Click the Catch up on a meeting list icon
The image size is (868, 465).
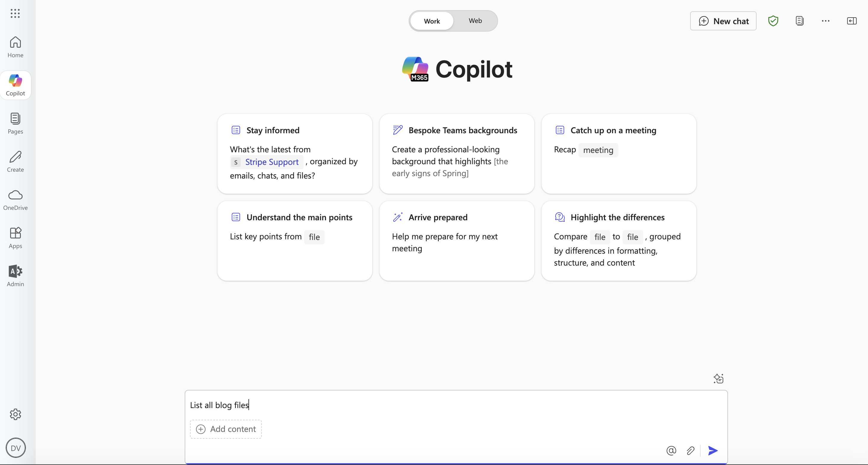[x=560, y=130]
